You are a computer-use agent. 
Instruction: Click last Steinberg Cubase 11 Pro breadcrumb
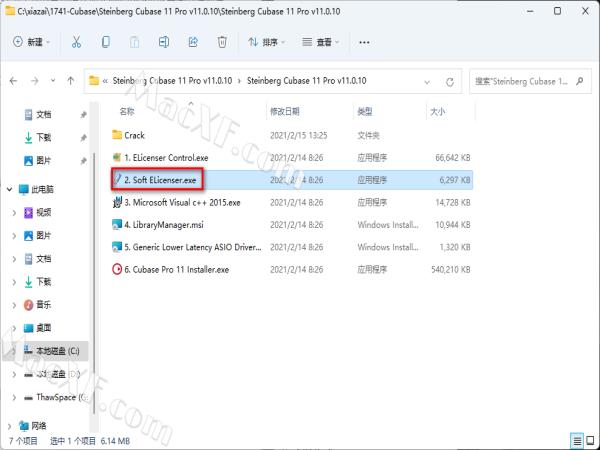307,81
